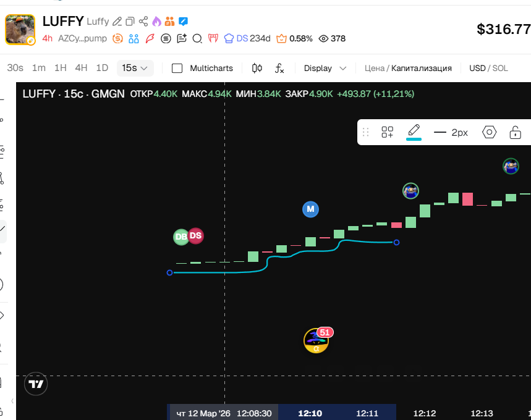Click the blue people group icon

click(x=134, y=38)
